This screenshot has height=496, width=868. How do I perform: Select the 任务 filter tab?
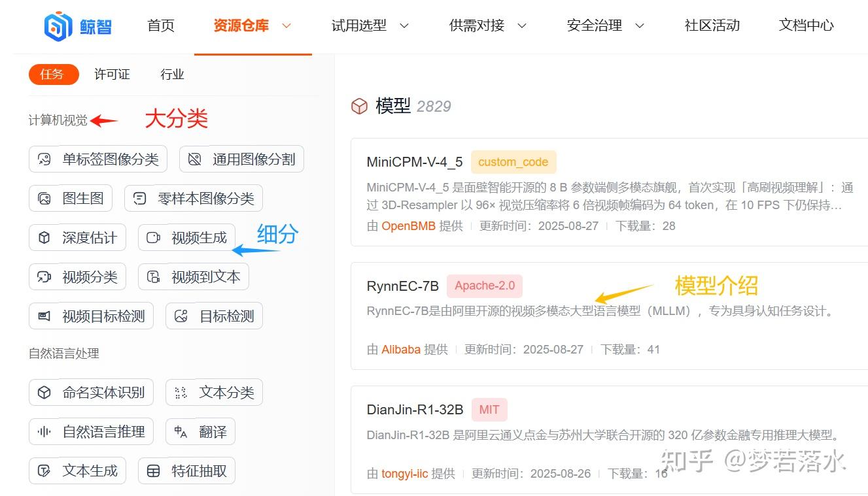pyautogui.click(x=54, y=74)
